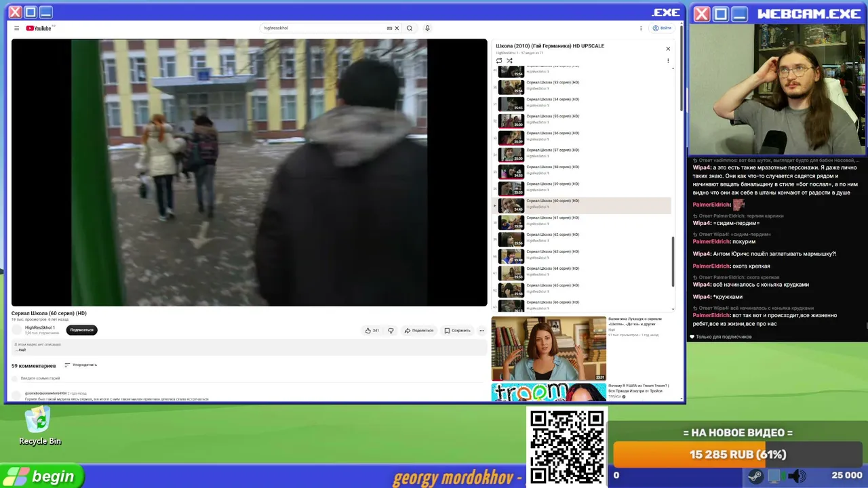Screen dimensions: 868x488
Task: Open the playlist three-dot options menu
Action: 668,61
